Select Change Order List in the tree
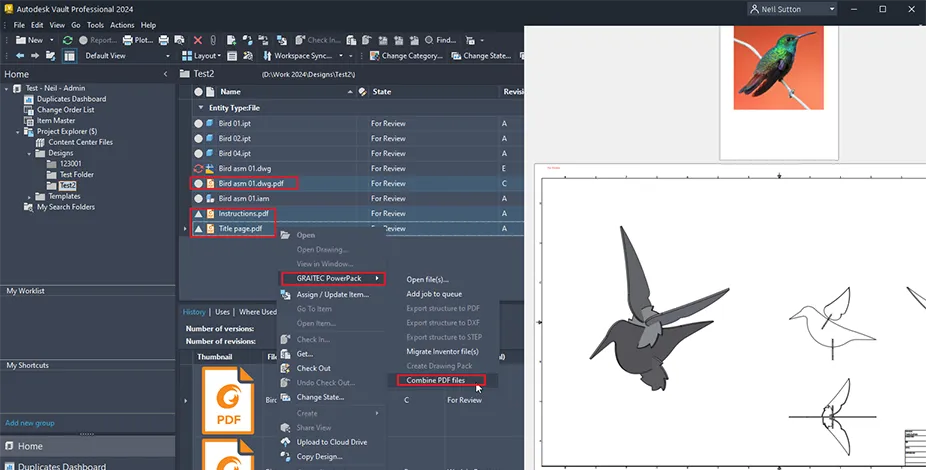The width and height of the screenshot is (926, 470). (66, 110)
